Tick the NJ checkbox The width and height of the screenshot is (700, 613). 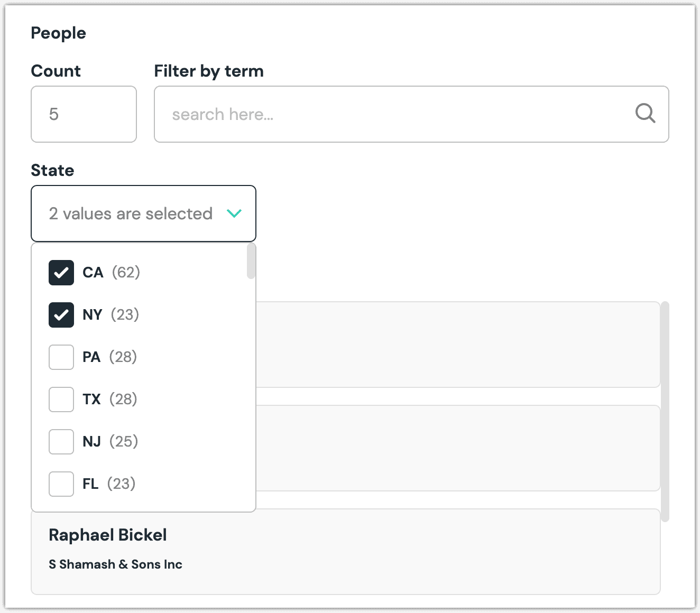61,442
